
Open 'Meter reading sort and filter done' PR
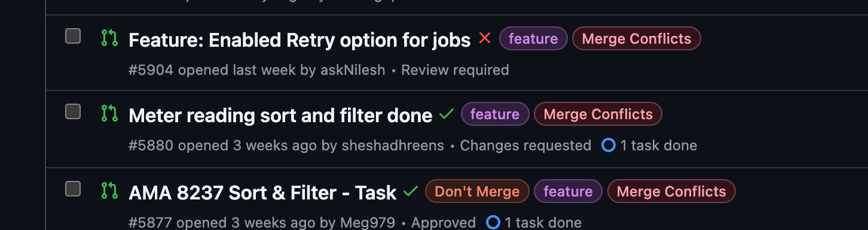[x=280, y=115]
